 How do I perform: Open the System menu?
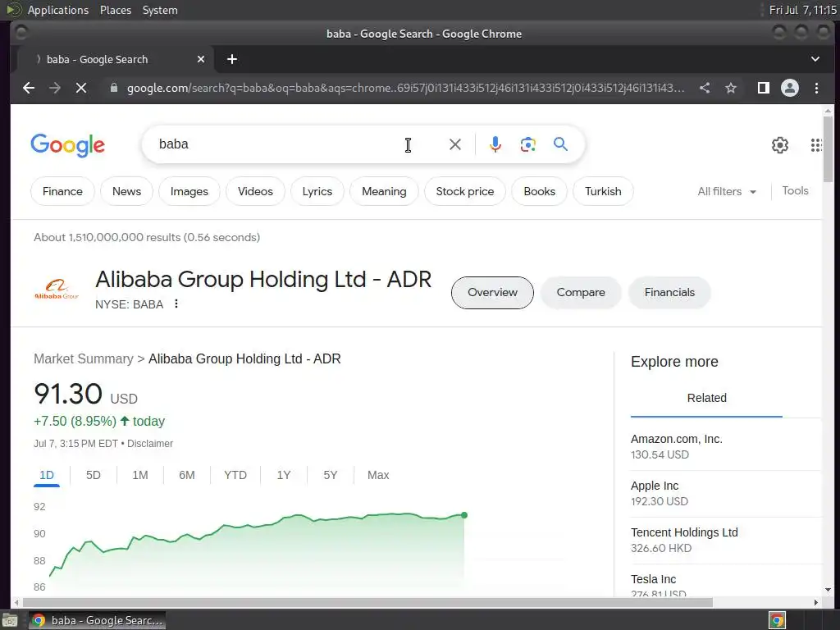pyautogui.click(x=160, y=10)
